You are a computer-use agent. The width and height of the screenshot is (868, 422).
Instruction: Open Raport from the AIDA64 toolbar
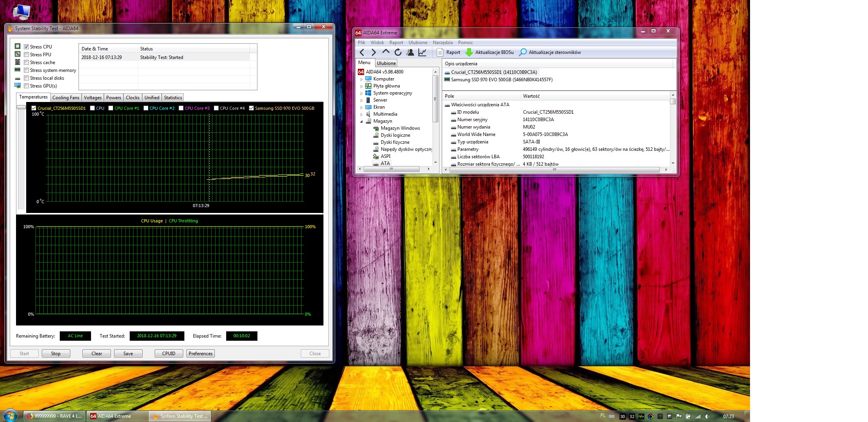449,52
